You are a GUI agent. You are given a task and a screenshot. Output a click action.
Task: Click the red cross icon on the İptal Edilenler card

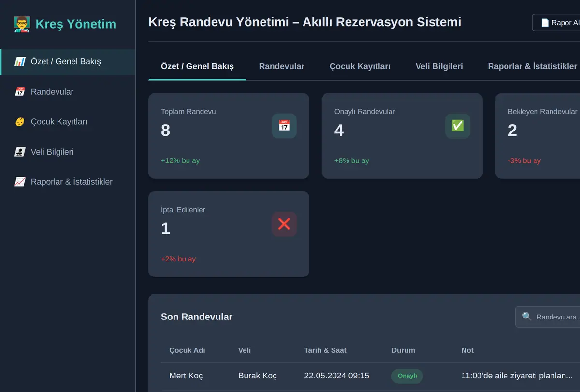coord(284,224)
